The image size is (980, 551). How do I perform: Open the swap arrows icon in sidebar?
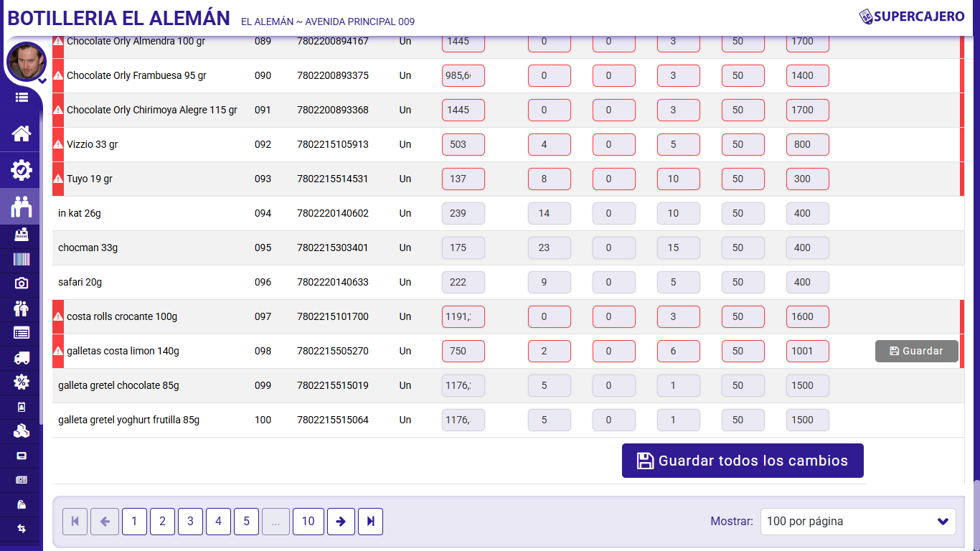[22, 529]
